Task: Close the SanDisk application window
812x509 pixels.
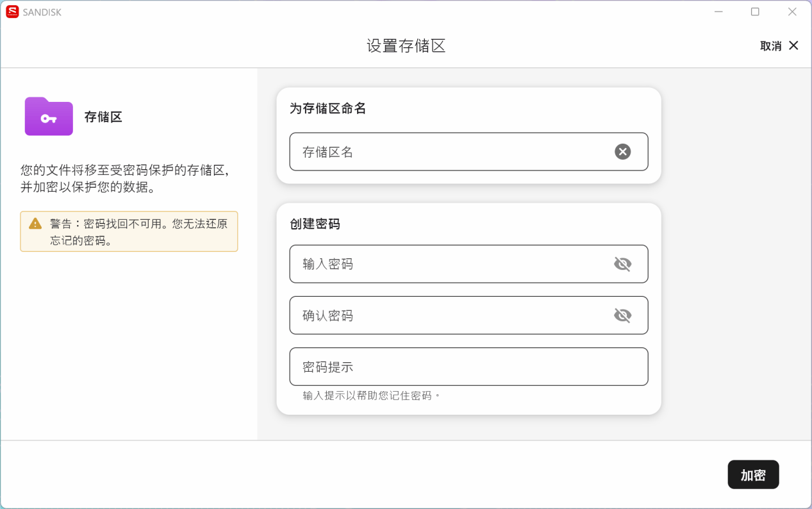Action: [x=792, y=12]
